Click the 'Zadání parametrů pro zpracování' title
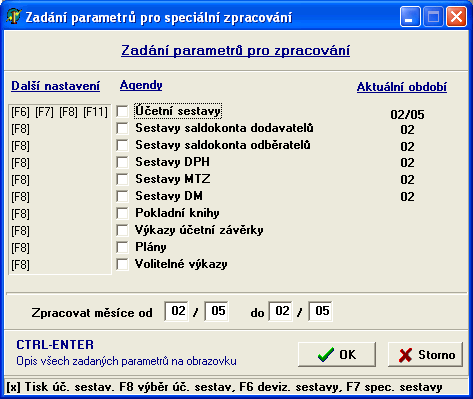This screenshot has width=473, height=399. click(x=235, y=51)
